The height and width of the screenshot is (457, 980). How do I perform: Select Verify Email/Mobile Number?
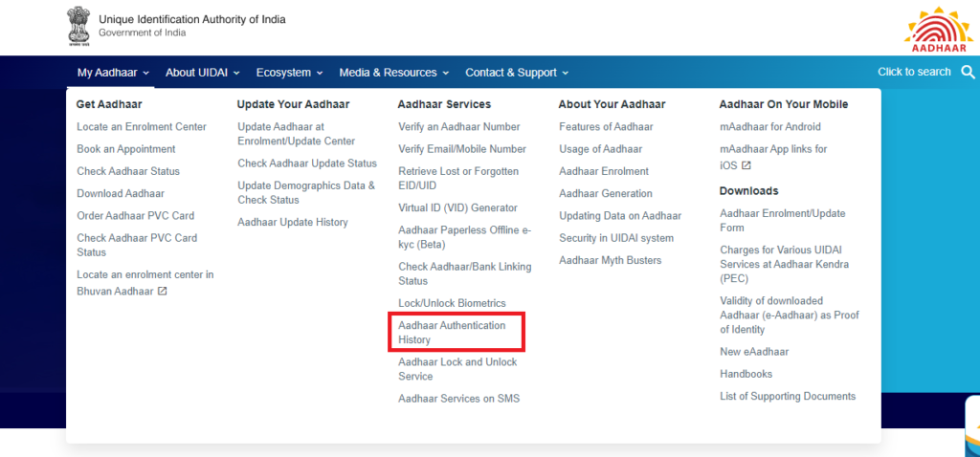pos(462,149)
